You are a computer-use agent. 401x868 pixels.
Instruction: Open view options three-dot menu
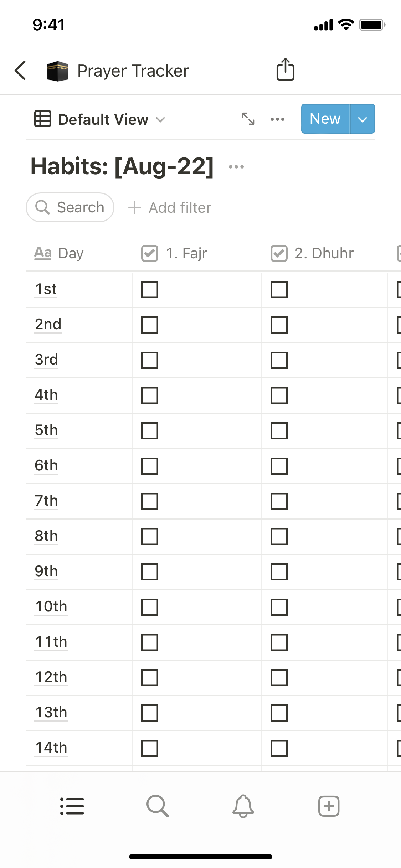point(277,119)
